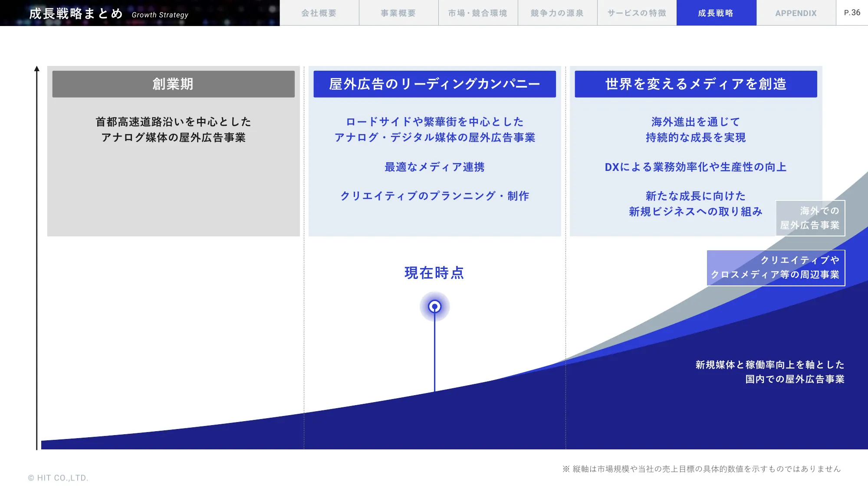Select the 市場・競合環境 tab
This screenshot has width=868, height=488.
478,13
